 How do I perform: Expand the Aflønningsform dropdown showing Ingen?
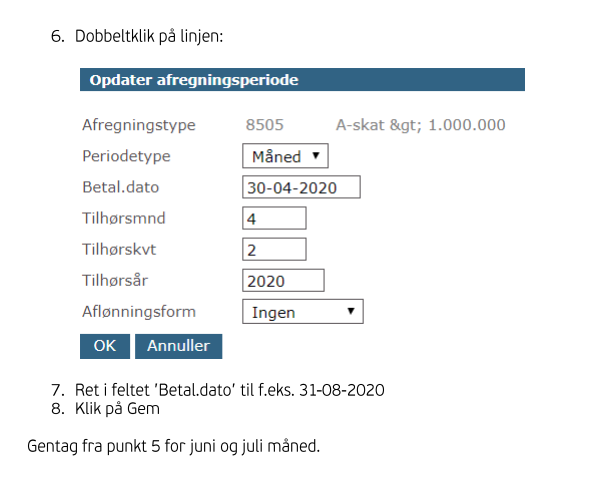click(x=303, y=311)
